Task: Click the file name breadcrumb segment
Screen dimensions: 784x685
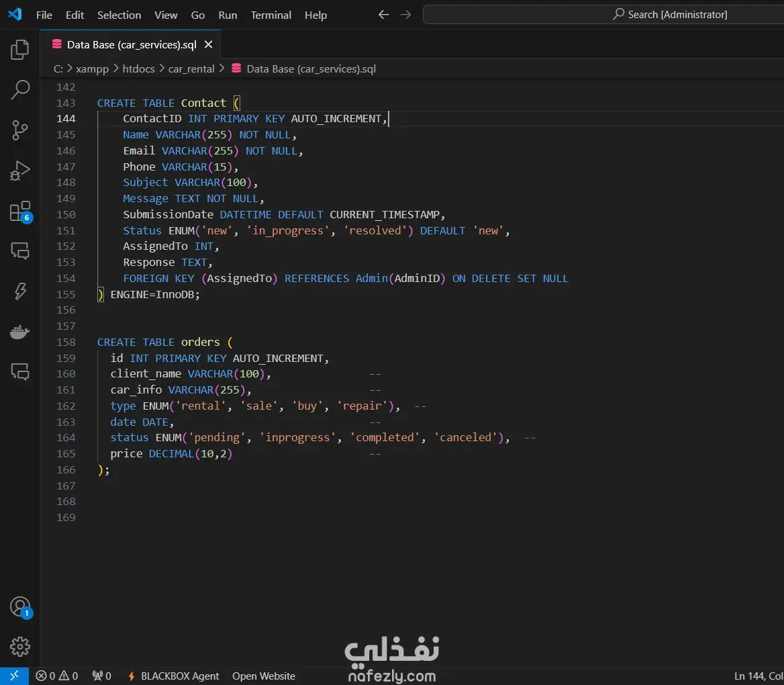Action: click(x=311, y=69)
